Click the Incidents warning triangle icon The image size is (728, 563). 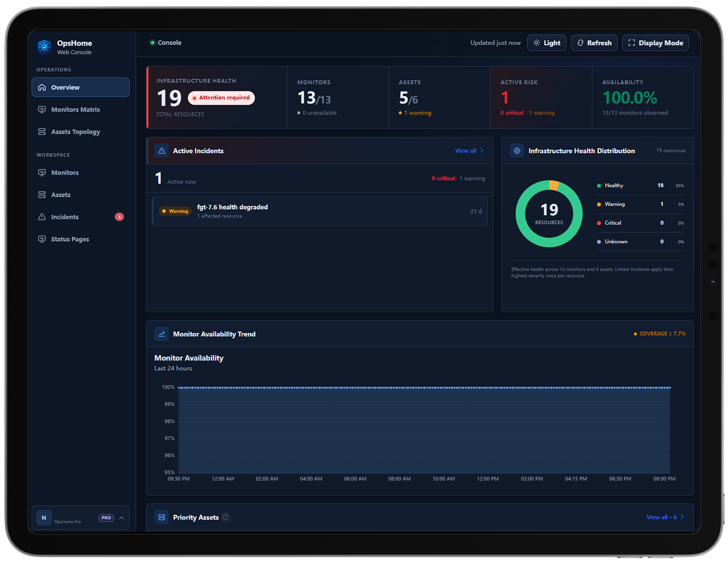pos(42,217)
